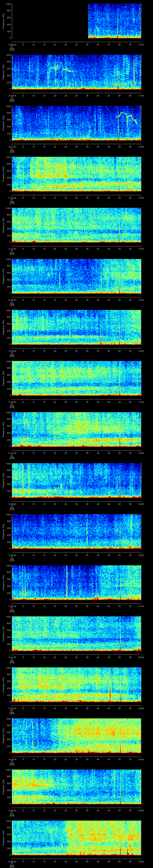The height and width of the screenshot is (868, 153).
Task: Click the Frequency (Hz) axis label of the 5:09:00 panel
Action: [x=4, y=21]
